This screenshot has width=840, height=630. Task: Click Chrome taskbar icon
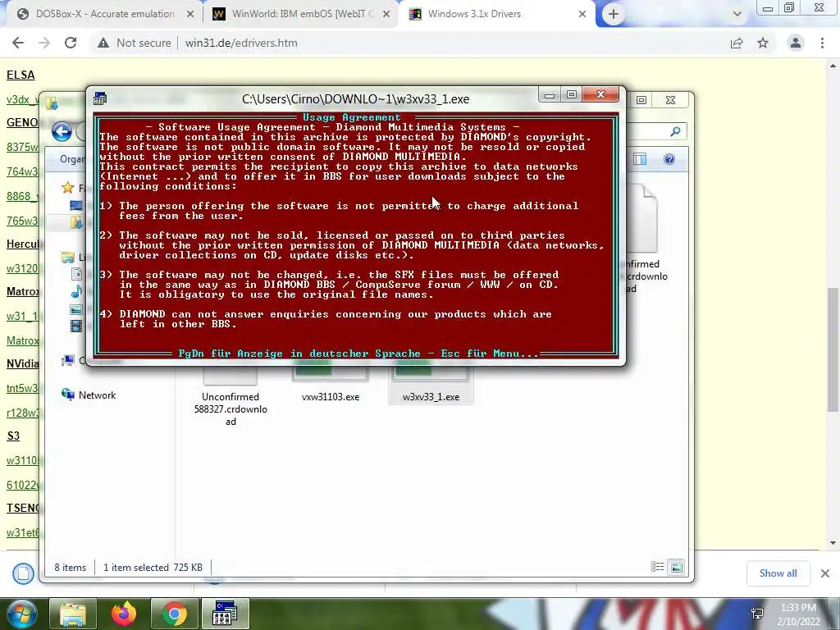[174, 614]
